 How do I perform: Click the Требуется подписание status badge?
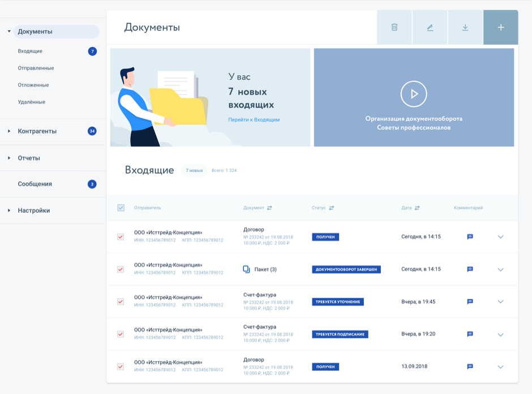click(x=340, y=335)
